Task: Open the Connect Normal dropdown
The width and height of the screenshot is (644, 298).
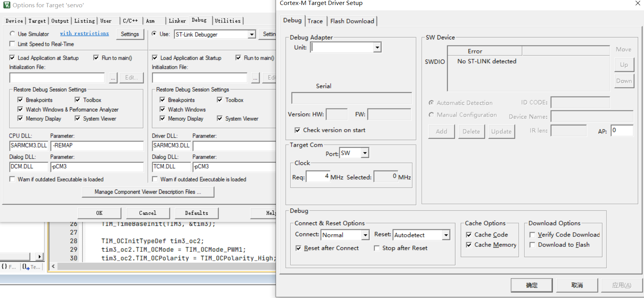Action: tap(365, 235)
